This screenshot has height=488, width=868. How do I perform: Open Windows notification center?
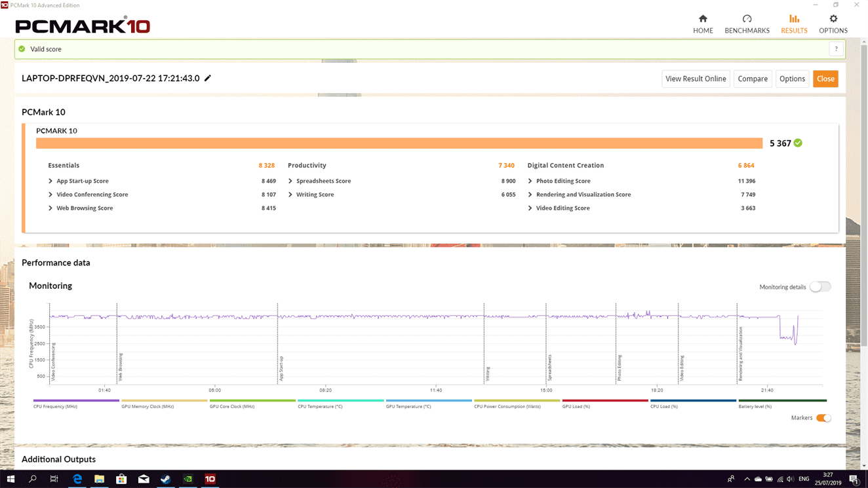pos(854,479)
